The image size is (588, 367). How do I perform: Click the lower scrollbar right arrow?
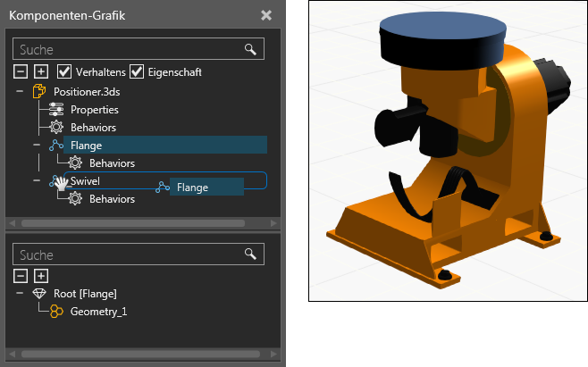(x=273, y=354)
